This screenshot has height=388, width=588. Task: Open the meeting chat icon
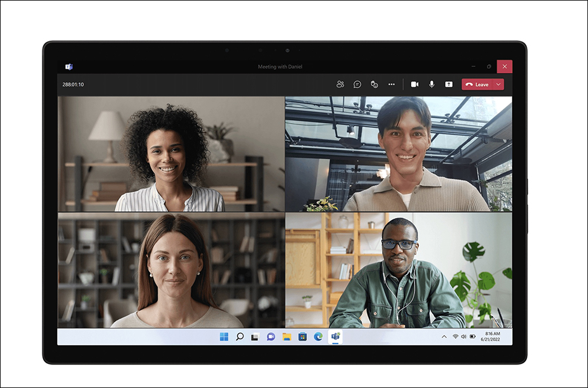click(x=357, y=84)
